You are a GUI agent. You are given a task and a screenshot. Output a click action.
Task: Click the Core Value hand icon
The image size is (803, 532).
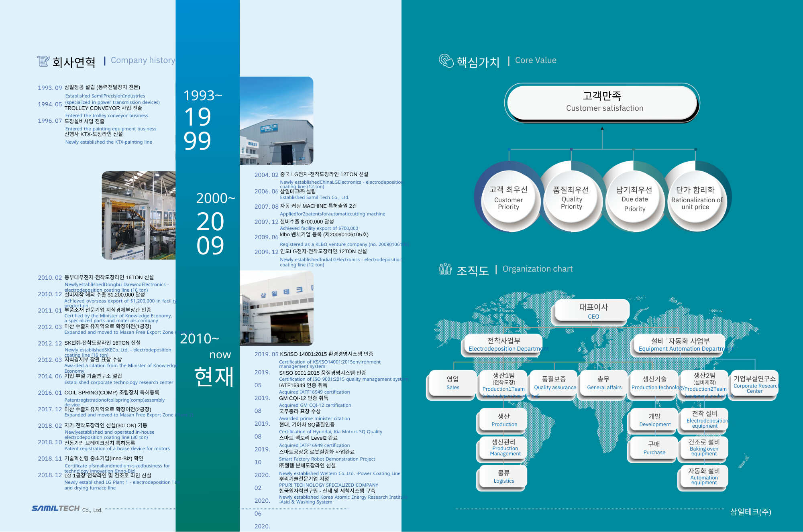446,61
